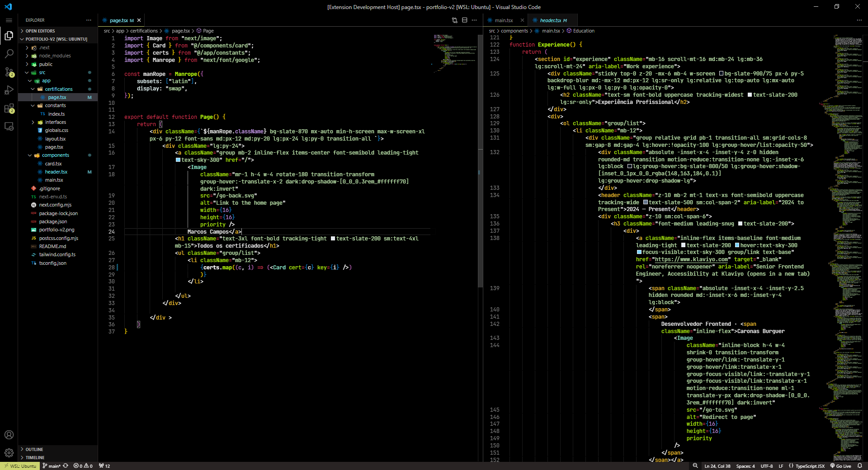Close the main.tsx tab
The width and height of the screenshot is (868, 470).
click(x=522, y=20)
